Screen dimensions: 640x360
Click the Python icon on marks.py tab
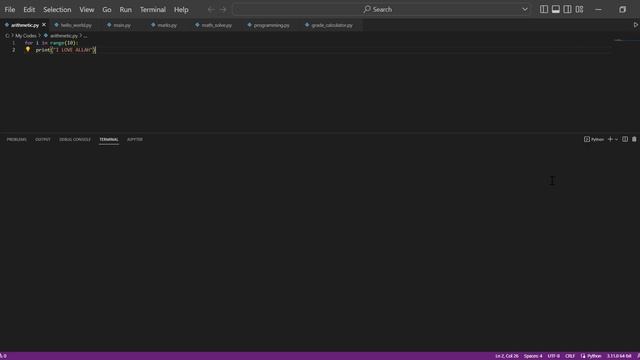coord(153,25)
